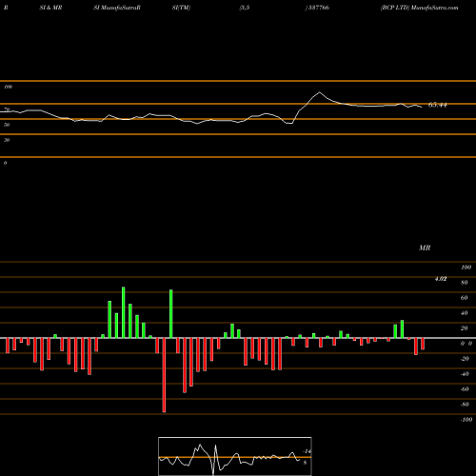Click the MR axis label -100

pyautogui.click(x=466, y=420)
